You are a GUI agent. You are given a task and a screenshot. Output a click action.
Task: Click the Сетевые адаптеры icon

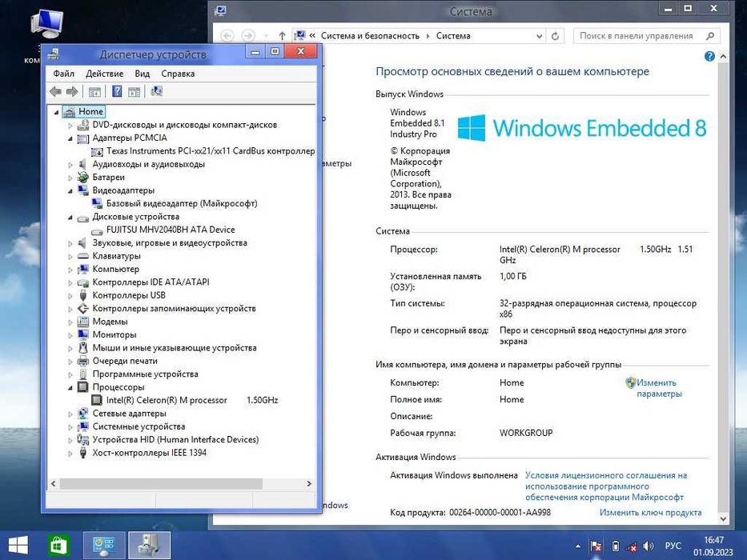pos(83,414)
